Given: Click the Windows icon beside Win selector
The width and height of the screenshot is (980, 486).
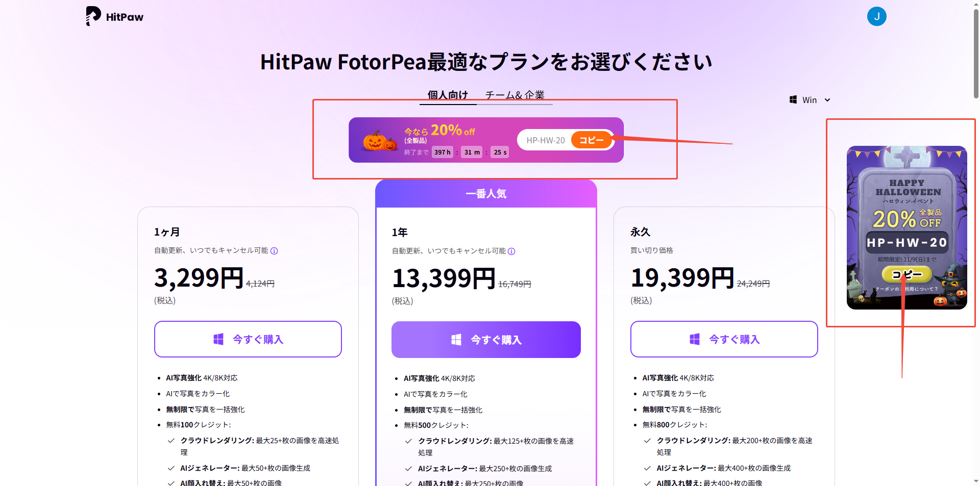Looking at the screenshot, I should click(x=793, y=100).
